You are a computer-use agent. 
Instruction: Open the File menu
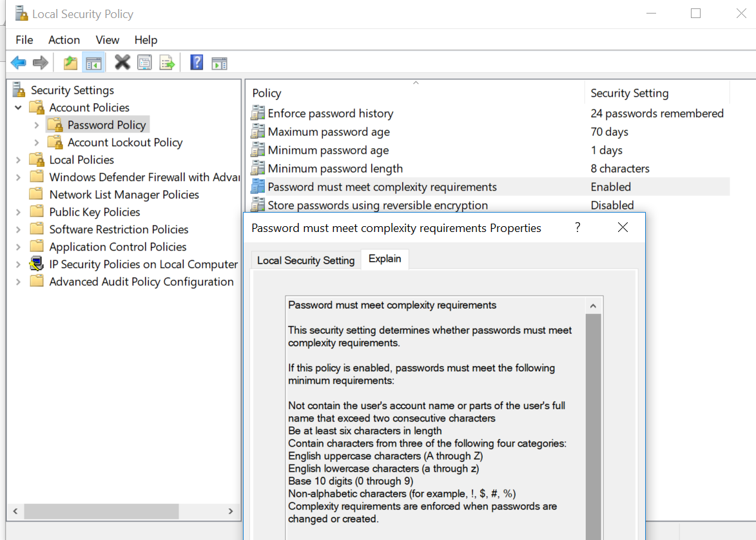pos(24,39)
